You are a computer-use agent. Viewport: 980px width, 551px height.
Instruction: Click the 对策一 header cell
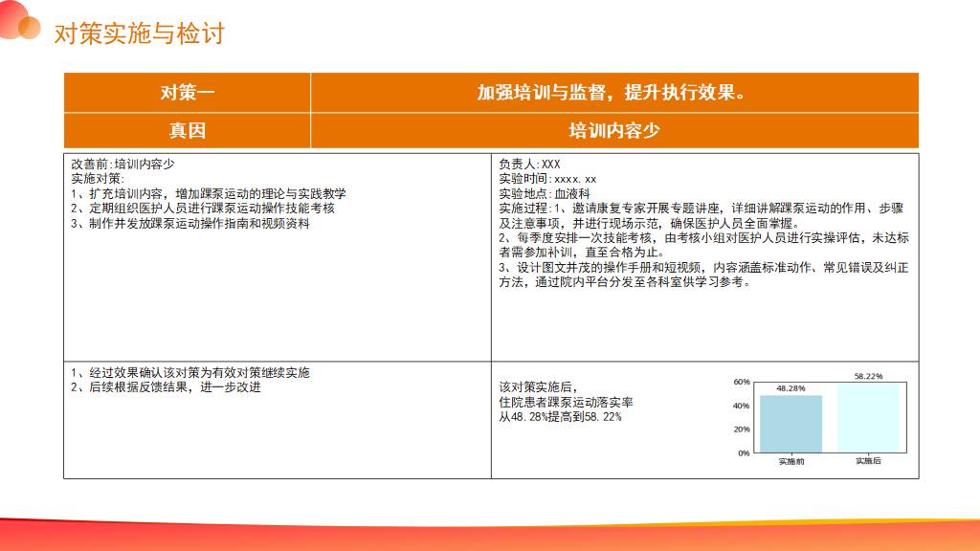(188, 92)
